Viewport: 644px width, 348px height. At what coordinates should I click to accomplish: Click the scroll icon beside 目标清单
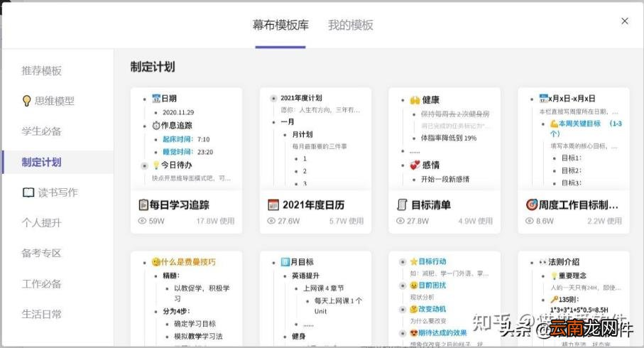pos(402,205)
